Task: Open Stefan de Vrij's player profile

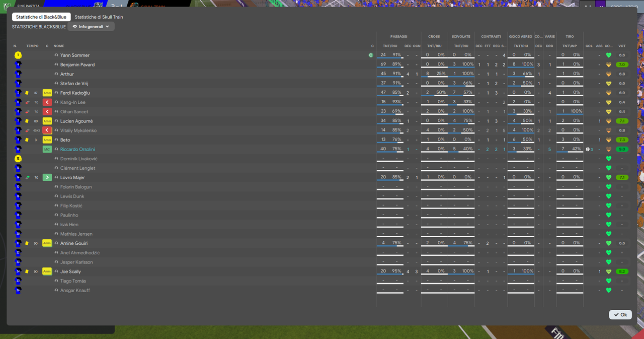Action: tap(74, 84)
